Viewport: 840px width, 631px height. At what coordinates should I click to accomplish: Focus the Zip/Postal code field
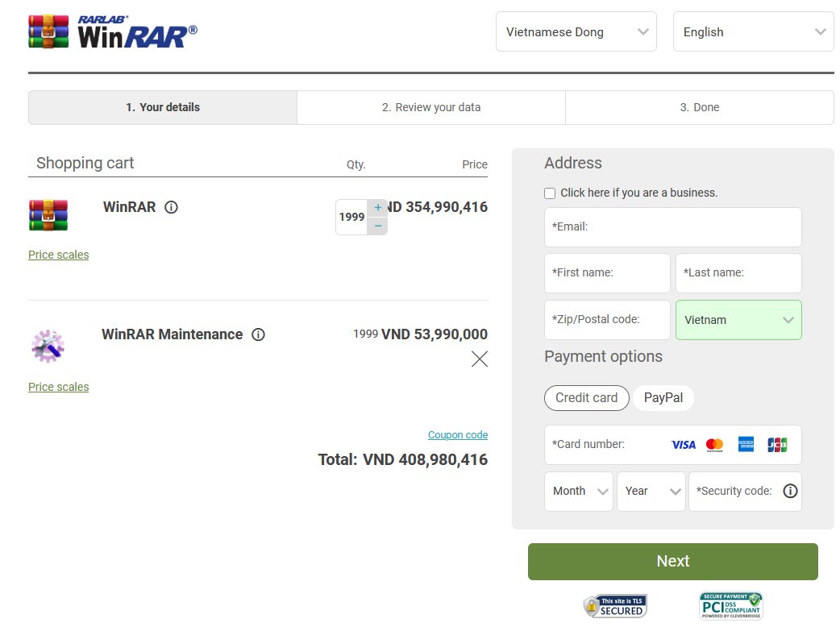point(607,320)
